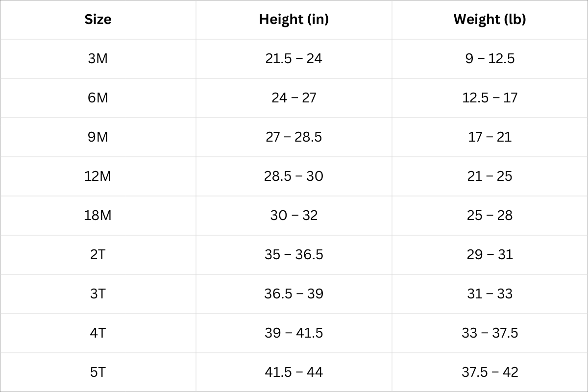The width and height of the screenshot is (588, 392).
Task: Click the Height (in) column header
Action: click(294, 20)
